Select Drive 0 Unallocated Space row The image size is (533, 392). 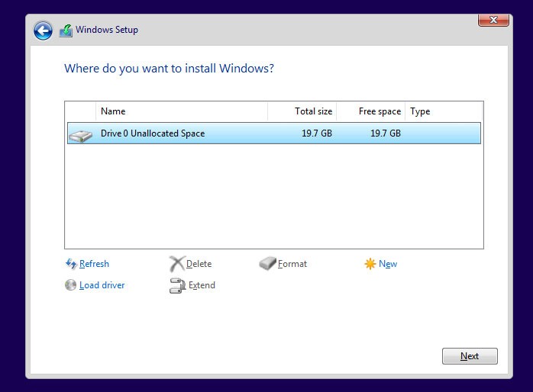274,133
